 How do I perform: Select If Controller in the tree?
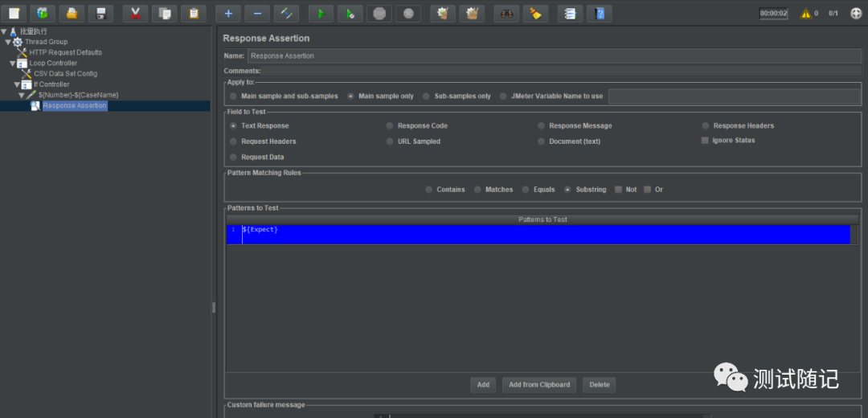click(x=51, y=84)
